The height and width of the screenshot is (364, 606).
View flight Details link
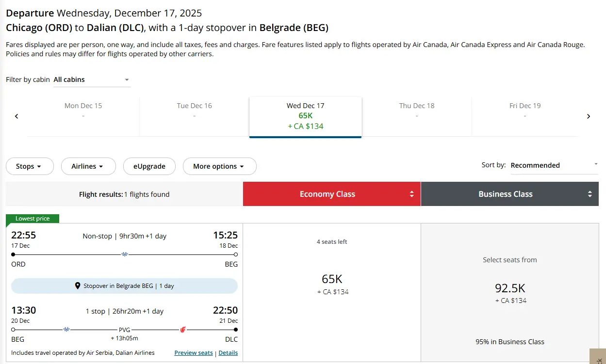[x=228, y=353]
